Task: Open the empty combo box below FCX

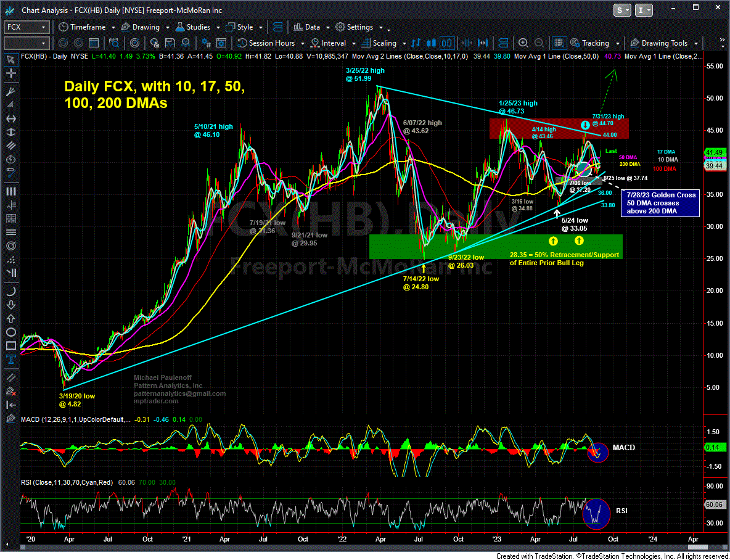Action: (26, 43)
